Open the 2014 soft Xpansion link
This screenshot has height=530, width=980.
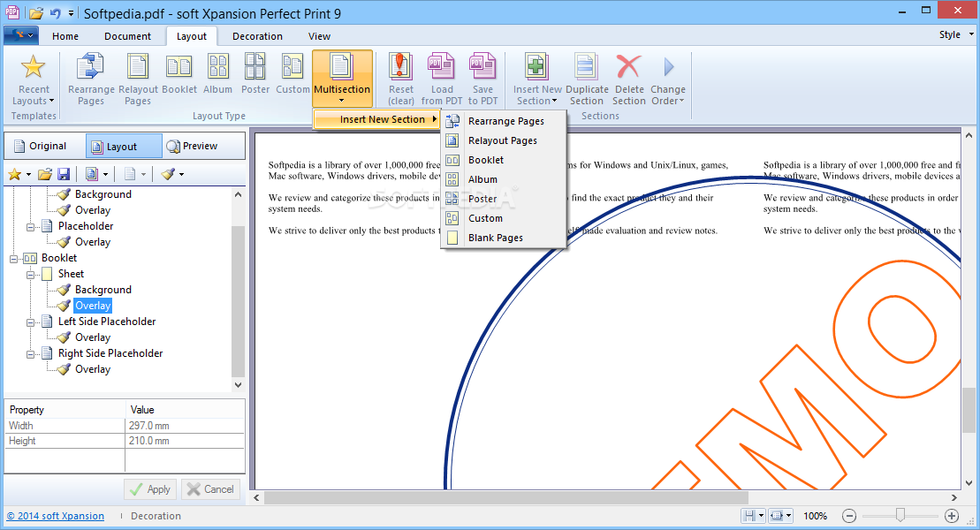[56, 516]
